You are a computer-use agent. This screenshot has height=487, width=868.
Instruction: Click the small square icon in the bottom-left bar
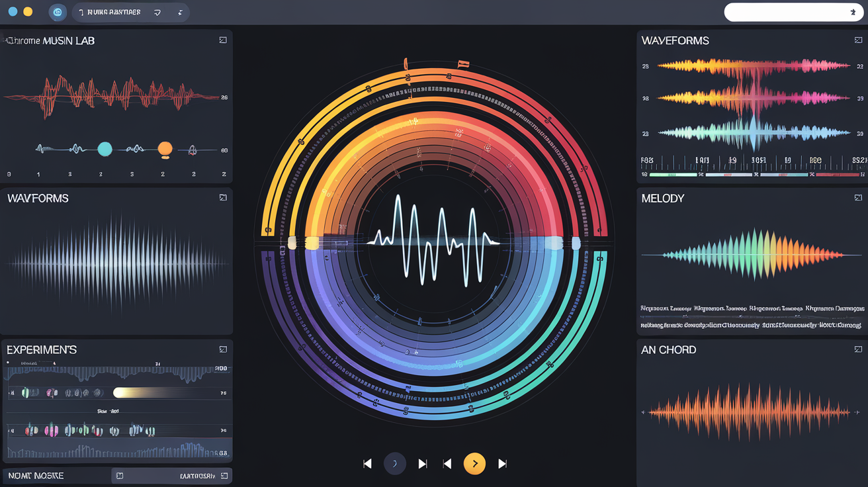tap(119, 475)
